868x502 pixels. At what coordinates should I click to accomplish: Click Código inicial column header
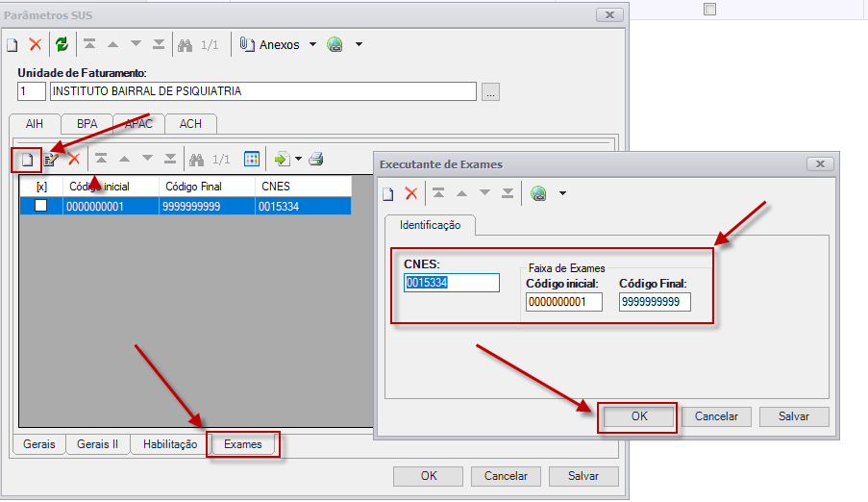(x=111, y=187)
